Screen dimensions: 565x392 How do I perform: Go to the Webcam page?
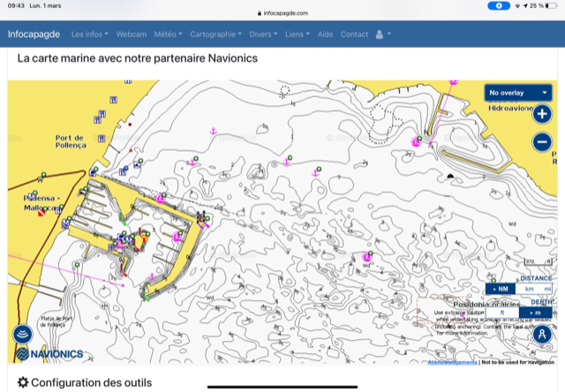coord(131,34)
